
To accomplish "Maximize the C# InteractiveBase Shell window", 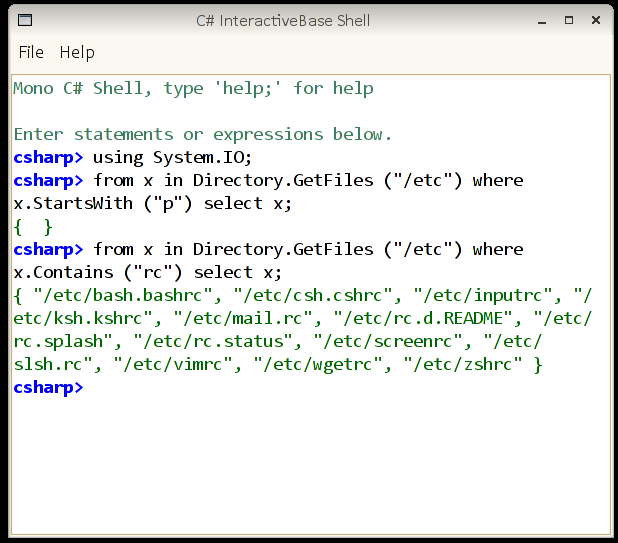I will [x=569, y=20].
